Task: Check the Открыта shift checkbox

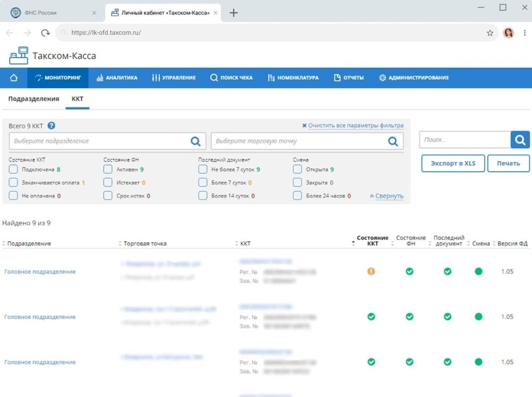Action: point(297,169)
